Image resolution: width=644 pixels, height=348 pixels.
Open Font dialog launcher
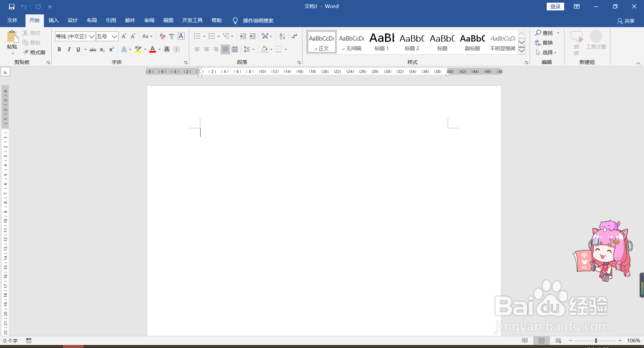click(x=185, y=63)
